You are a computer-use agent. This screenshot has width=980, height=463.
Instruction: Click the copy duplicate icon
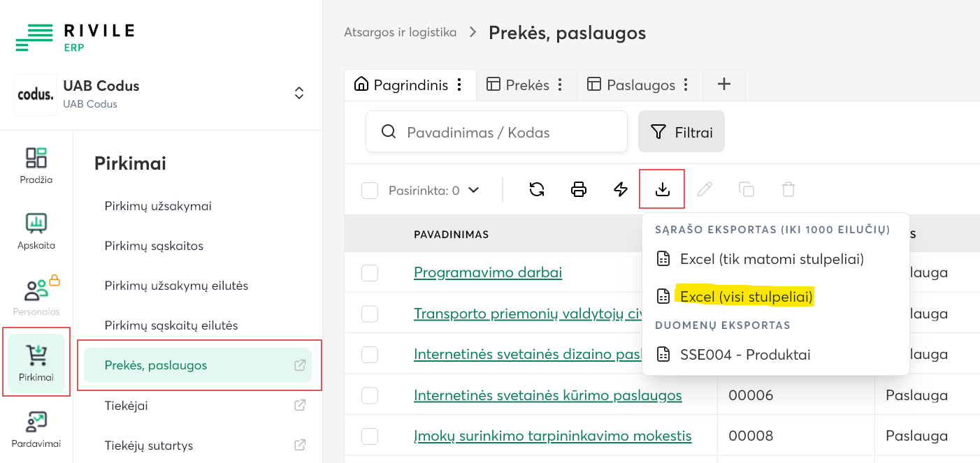coord(747,189)
